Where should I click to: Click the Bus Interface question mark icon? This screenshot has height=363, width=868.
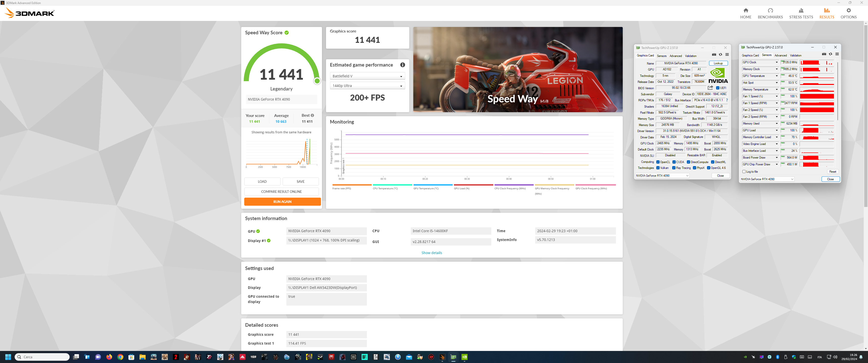pos(727,100)
